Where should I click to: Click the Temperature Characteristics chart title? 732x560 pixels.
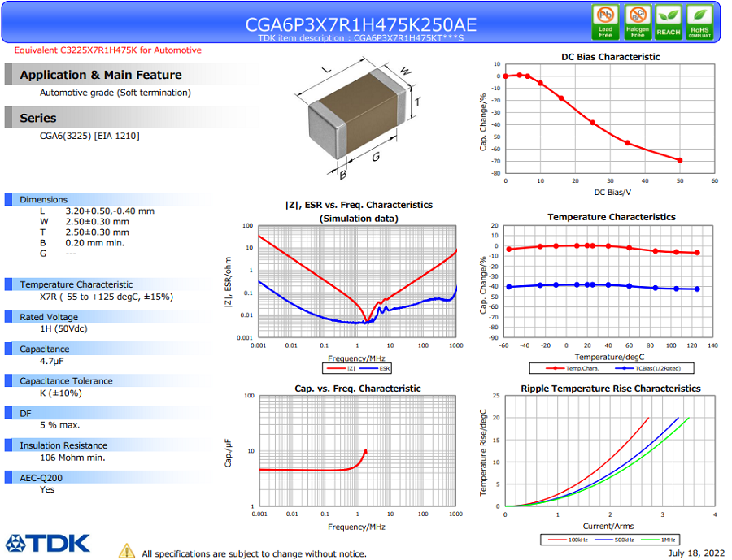click(x=612, y=217)
